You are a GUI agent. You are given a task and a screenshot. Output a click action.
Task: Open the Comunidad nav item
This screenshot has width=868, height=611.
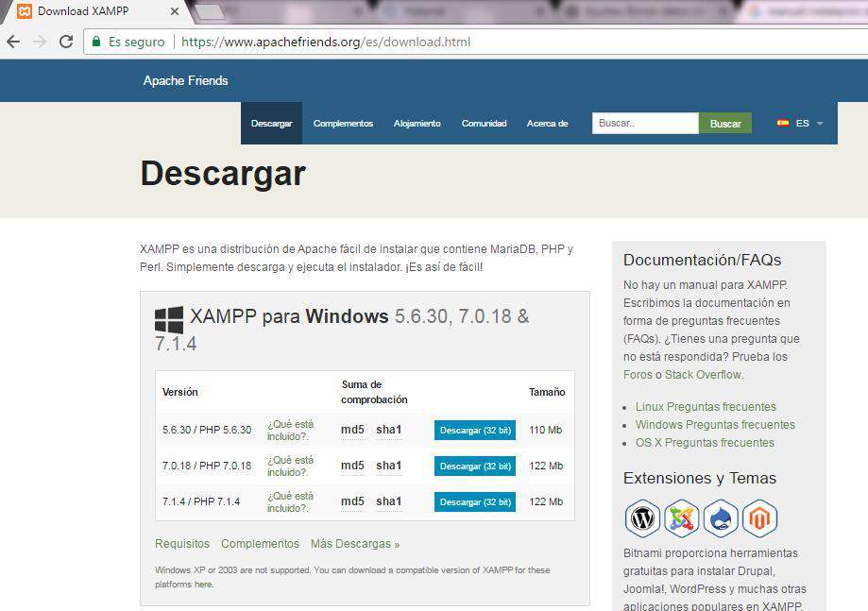coord(484,124)
